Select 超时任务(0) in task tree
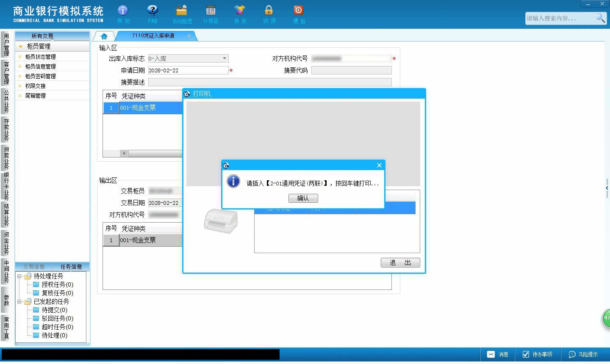 (x=57, y=327)
